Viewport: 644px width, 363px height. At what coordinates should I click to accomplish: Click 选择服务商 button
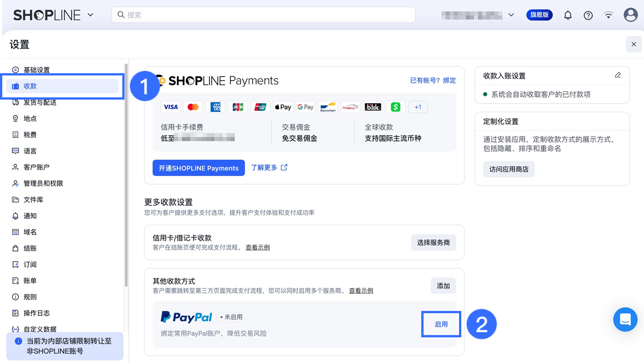click(433, 243)
